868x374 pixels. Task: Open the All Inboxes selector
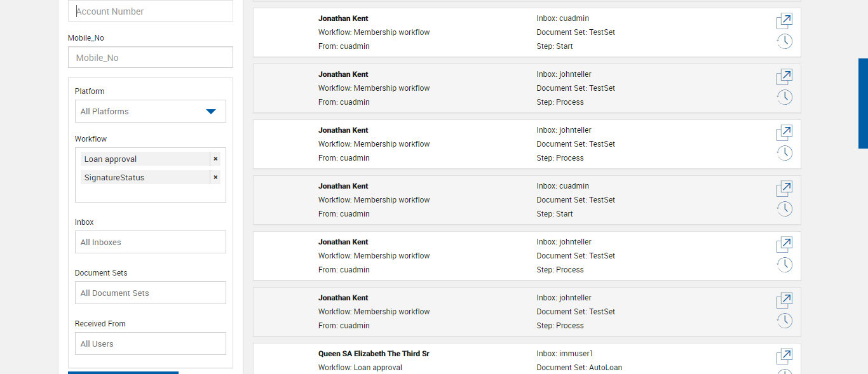151,242
